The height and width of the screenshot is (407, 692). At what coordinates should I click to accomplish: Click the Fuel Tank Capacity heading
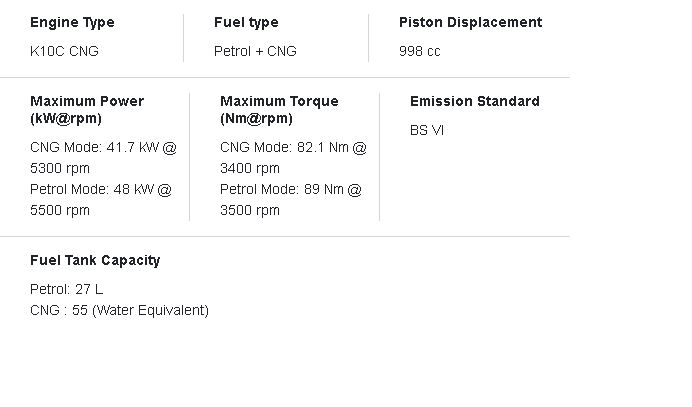(x=95, y=260)
